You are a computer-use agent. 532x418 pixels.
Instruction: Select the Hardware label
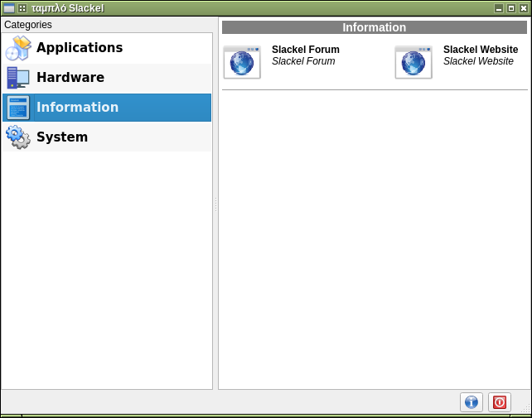pos(70,77)
